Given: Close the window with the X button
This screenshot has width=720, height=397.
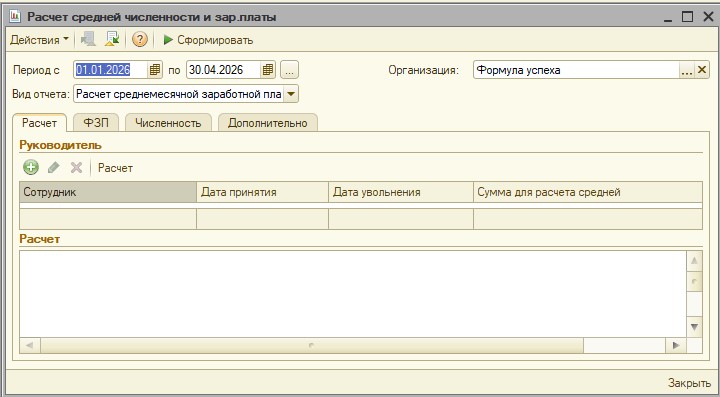Looking at the screenshot, I should [x=708, y=17].
